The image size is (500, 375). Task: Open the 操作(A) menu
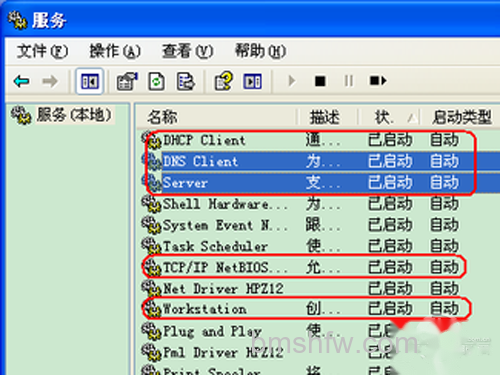(x=115, y=51)
